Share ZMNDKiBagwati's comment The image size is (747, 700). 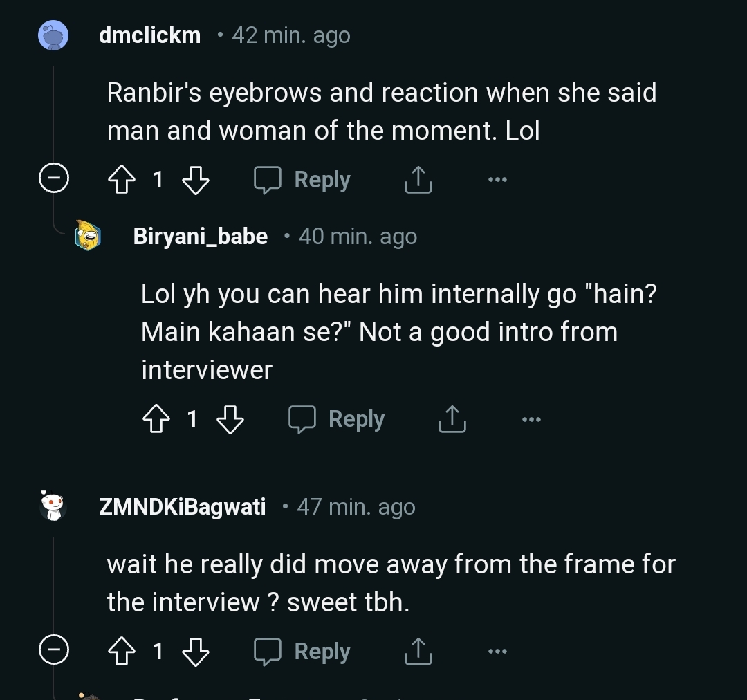[x=417, y=652]
